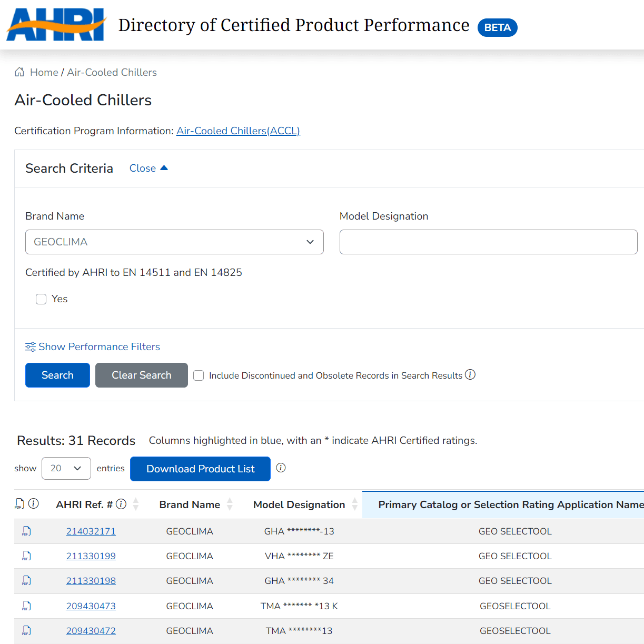This screenshot has height=644, width=644.
Task: Open the Air-Cooled Chillers(ACCL) program link
Action: [x=238, y=131]
